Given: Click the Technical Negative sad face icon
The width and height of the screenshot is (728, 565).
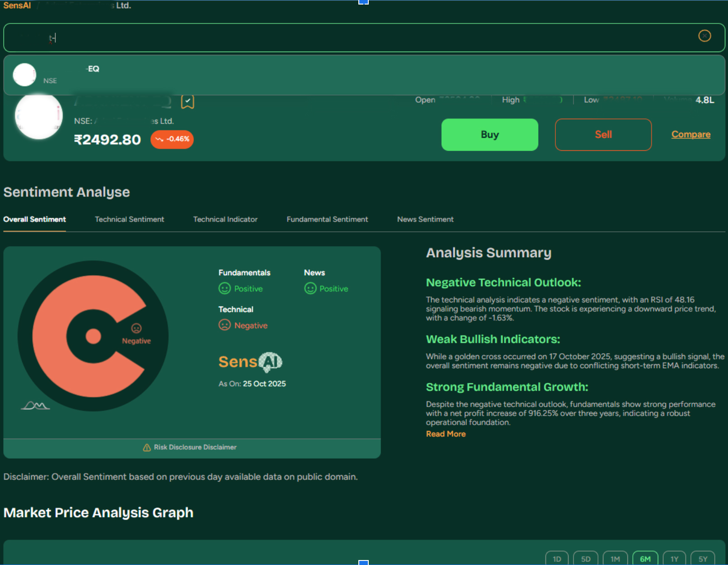Looking at the screenshot, I should pyautogui.click(x=225, y=325).
